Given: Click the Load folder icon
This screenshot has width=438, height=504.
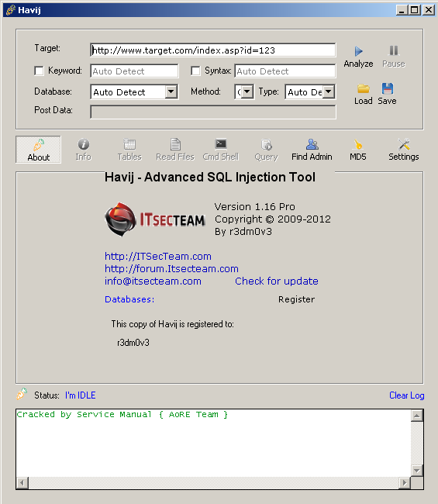Looking at the screenshot, I should coord(364,88).
